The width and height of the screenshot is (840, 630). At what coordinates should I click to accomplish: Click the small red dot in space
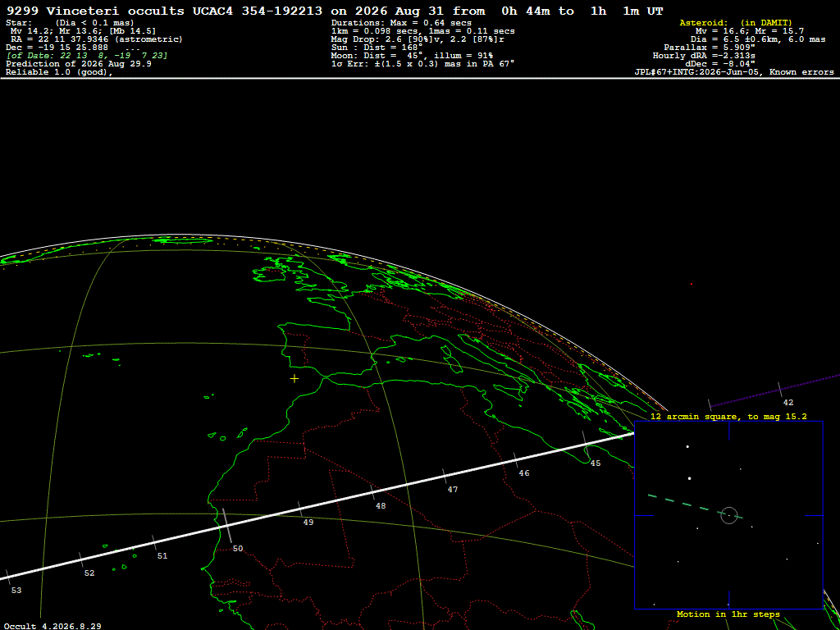point(692,284)
